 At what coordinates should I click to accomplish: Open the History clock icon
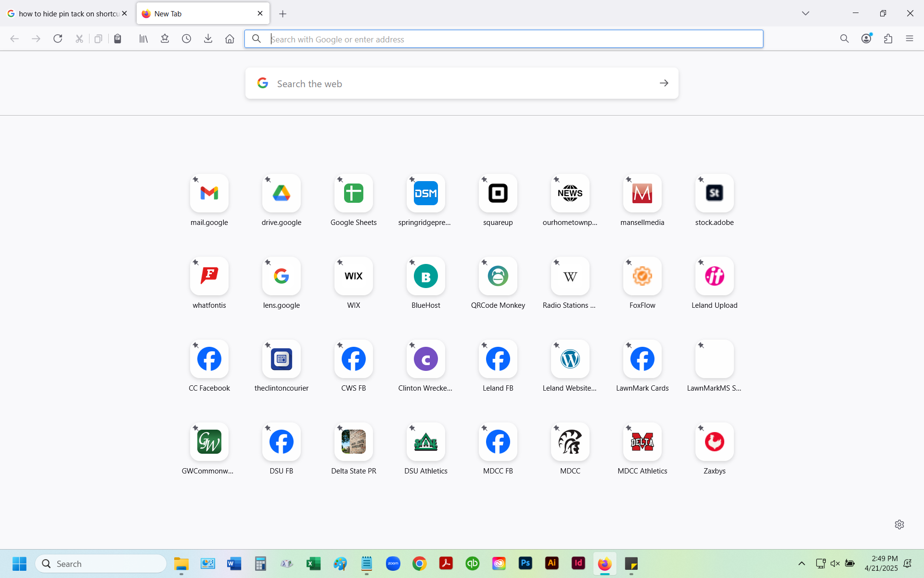point(187,39)
